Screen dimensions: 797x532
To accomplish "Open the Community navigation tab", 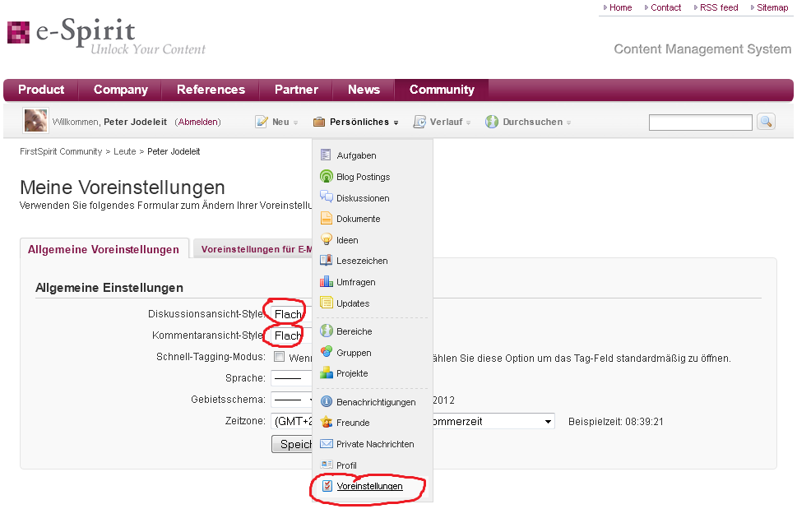I will [442, 90].
